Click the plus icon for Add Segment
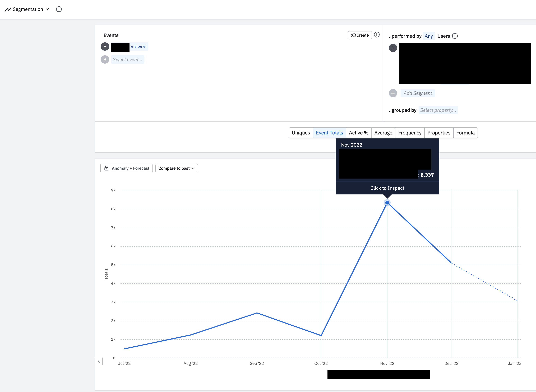This screenshot has width=536, height=392. point(393,93)
